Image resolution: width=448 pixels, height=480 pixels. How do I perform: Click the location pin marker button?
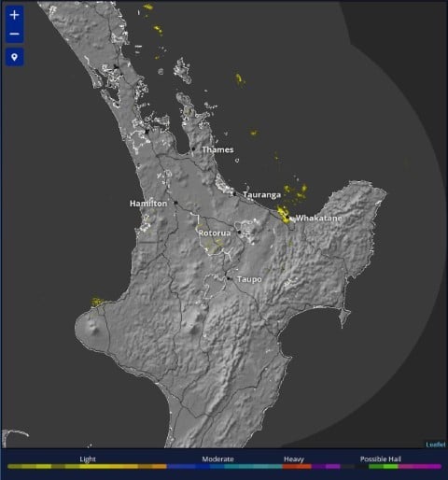tap(14, 57)
